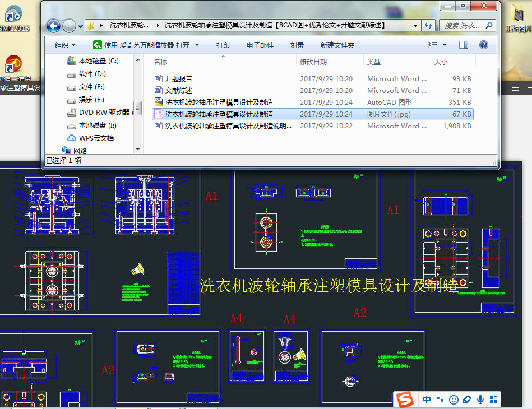532x409 pixels.
Task: Select the AutoCAD drawing file in list
Action: pos(219,103)
